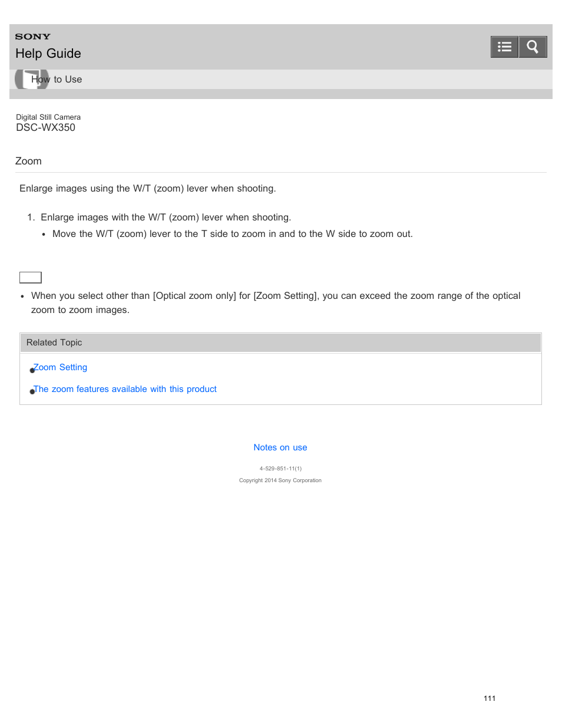
Task: Click the SONY logo
Action: tap(33, 37)
